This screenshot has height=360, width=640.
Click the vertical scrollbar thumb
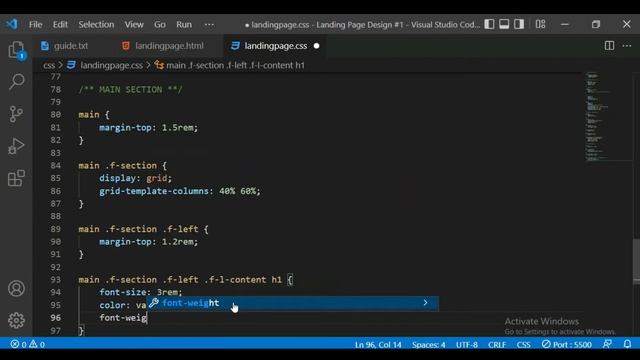[x=636, y=260]
